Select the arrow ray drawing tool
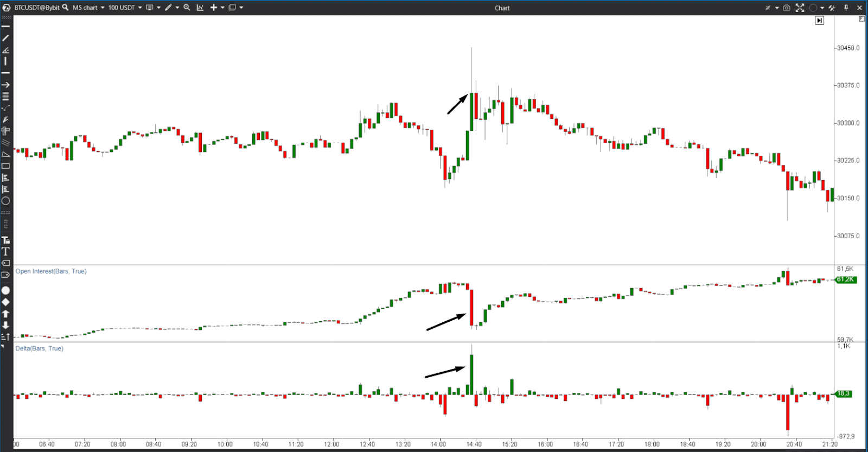 click(5, 85)
